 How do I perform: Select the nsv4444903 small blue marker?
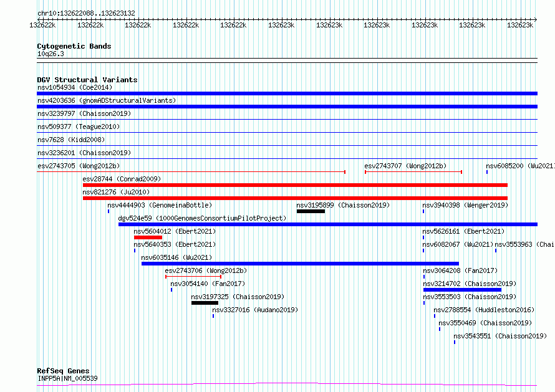coord(109,211)
